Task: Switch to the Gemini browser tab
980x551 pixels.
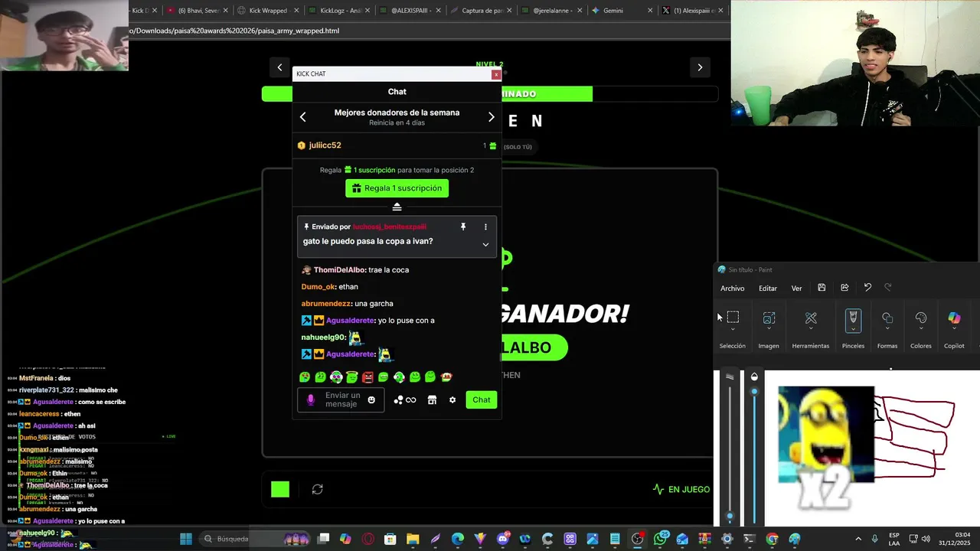Action: coord(622,11)
